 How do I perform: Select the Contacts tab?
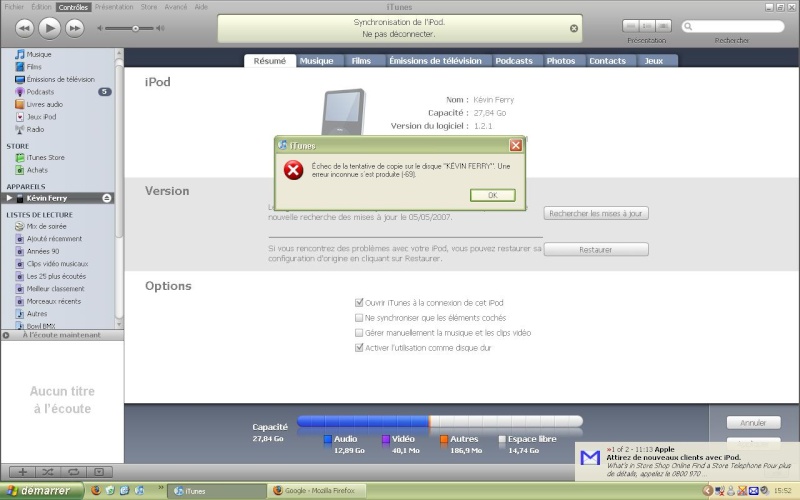607,61
